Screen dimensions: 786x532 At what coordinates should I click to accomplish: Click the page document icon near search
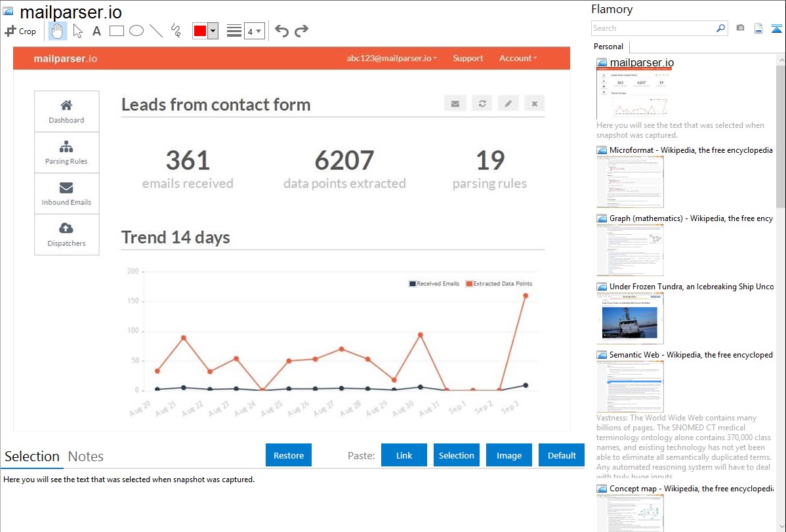758,28
